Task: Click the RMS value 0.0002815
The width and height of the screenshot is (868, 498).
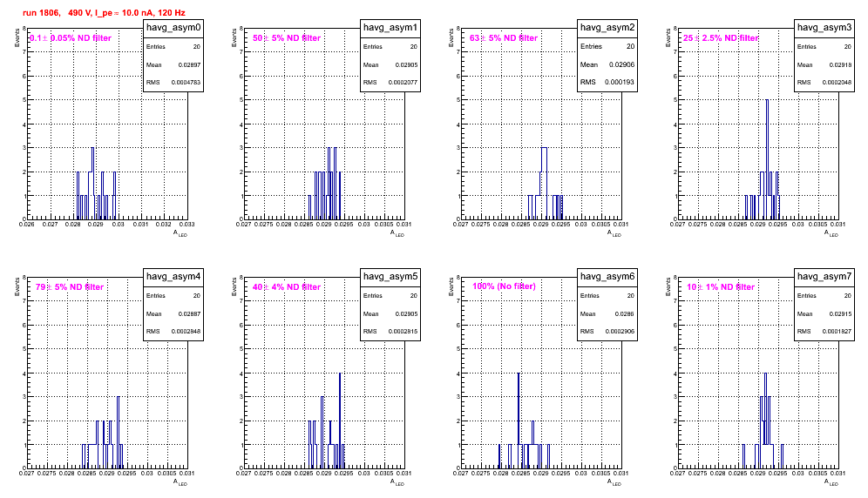Action: (403, 332)
